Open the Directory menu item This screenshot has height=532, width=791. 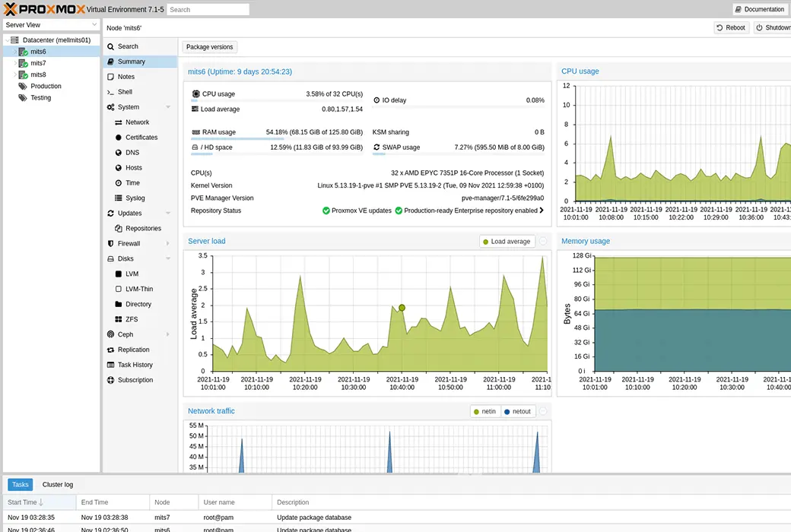140,304
